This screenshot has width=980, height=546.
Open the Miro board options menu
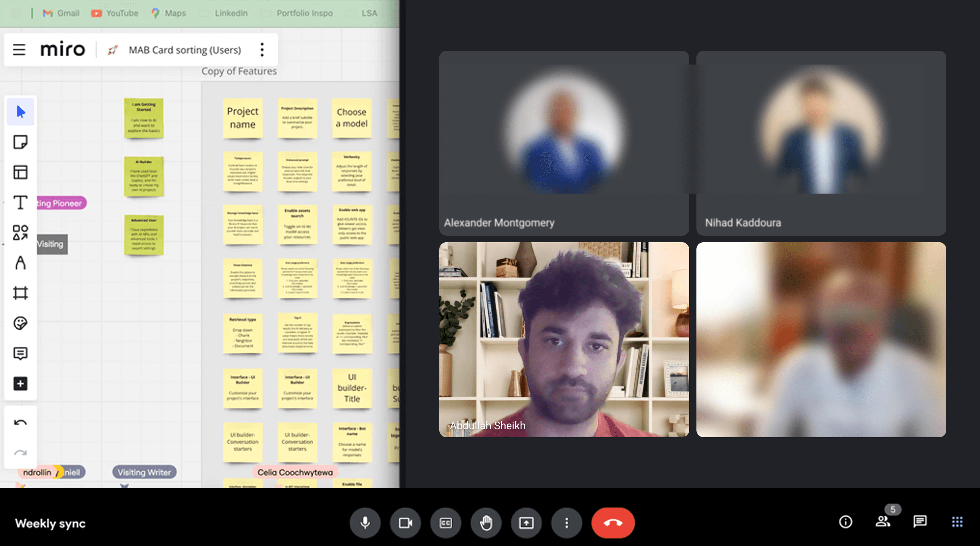coord(262,50)
